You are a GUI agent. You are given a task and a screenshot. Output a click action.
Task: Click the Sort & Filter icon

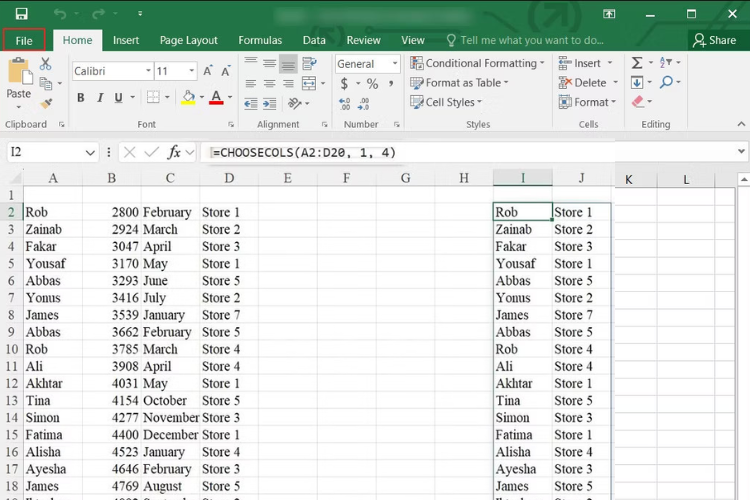point(665,62)
